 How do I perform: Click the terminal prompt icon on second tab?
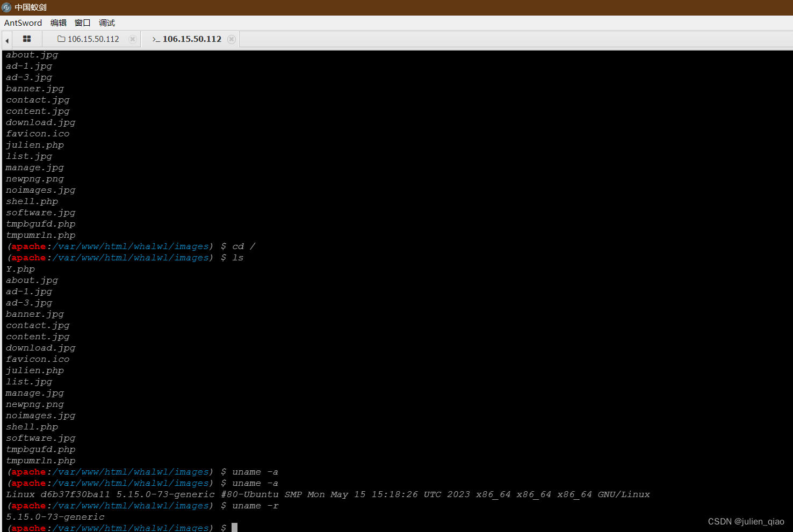pos(156,39)
